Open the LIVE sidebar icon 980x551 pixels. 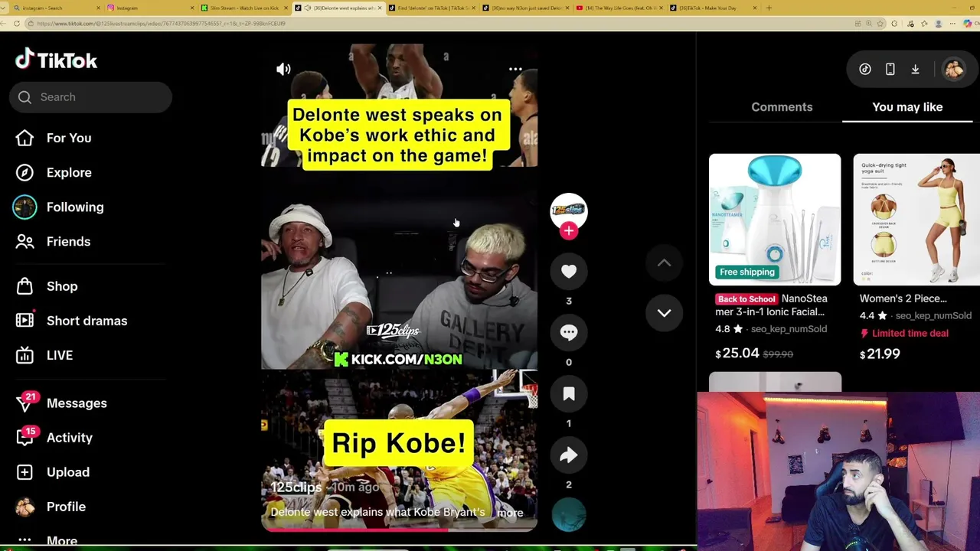click(24, 355)
